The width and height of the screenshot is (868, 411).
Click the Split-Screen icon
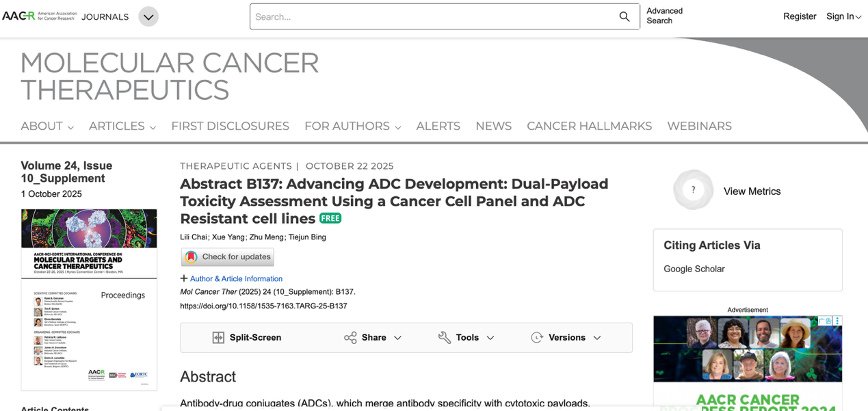click(218, 338)
